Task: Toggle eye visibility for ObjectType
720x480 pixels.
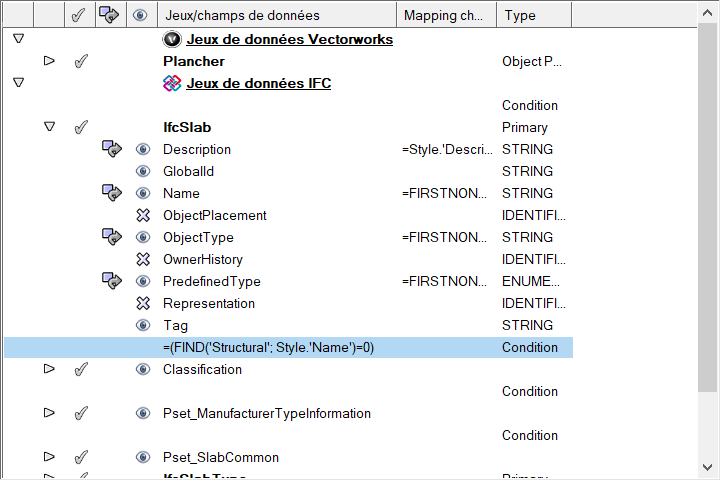Action: coord(143,237)
